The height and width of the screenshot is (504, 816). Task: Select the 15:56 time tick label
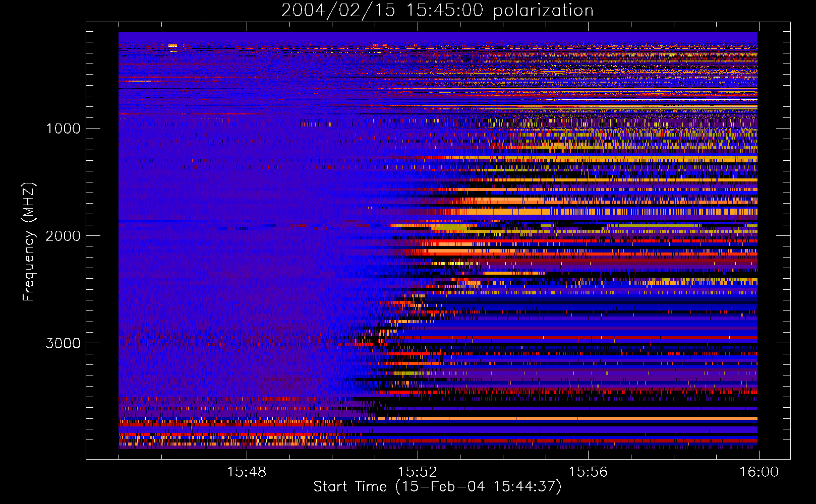[x=588, y=472]
